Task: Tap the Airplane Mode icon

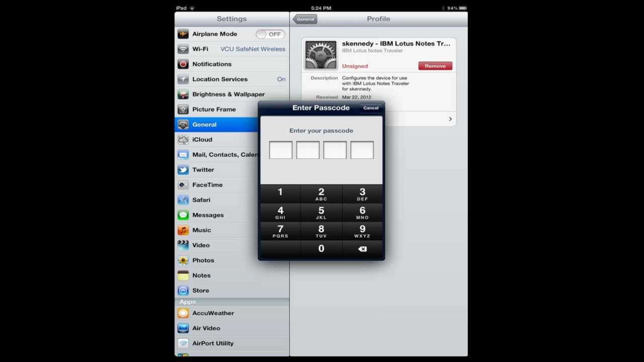Action: pyautogui.click(x=183, y=34)
